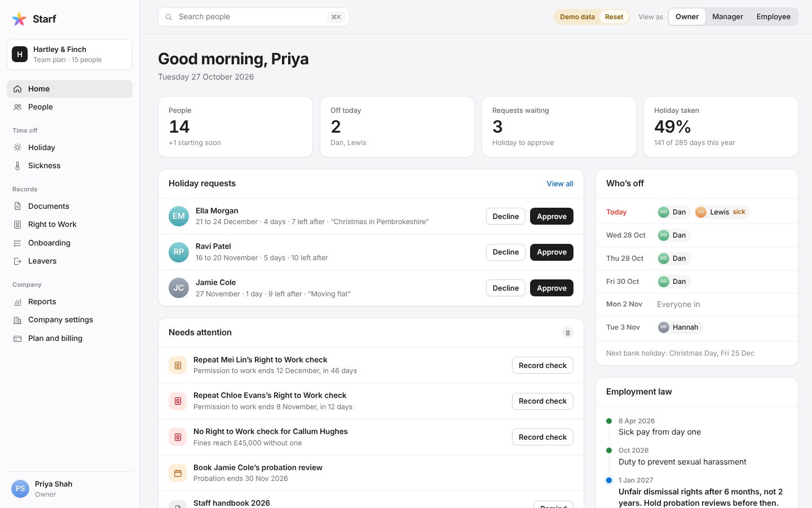
Task: Click Lewis sick chip under Today
Action: click(722, 212)
